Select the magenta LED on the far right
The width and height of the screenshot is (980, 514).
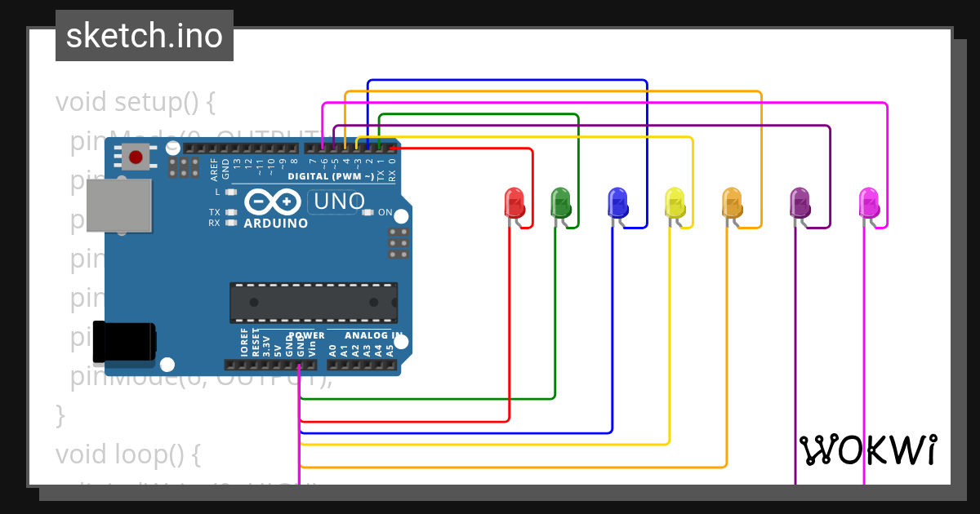point(868,202)
